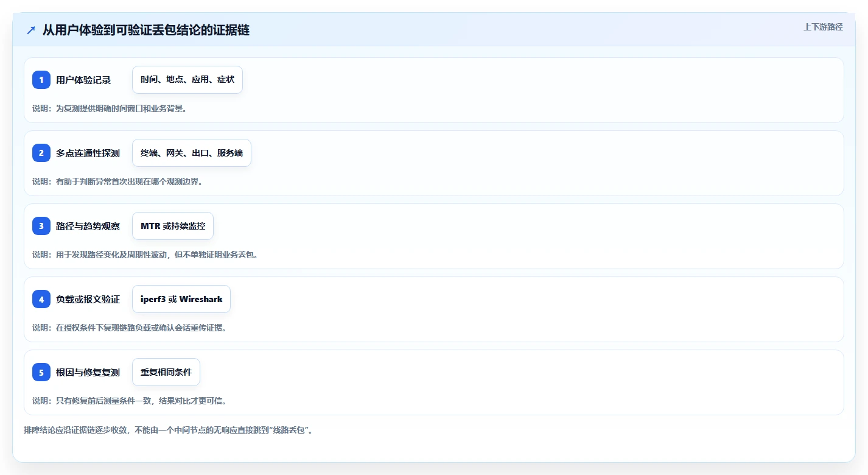Click the step 3 number badge
The width and height of the screenshot is (868, 475).
pos(41,226)
